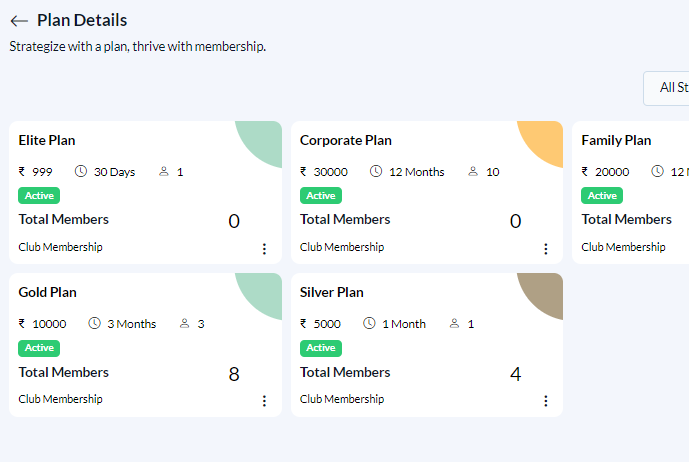The image size is (689, 462).
Task: Click Club Membership label on Corporate Plan
Action: [342, 247]
